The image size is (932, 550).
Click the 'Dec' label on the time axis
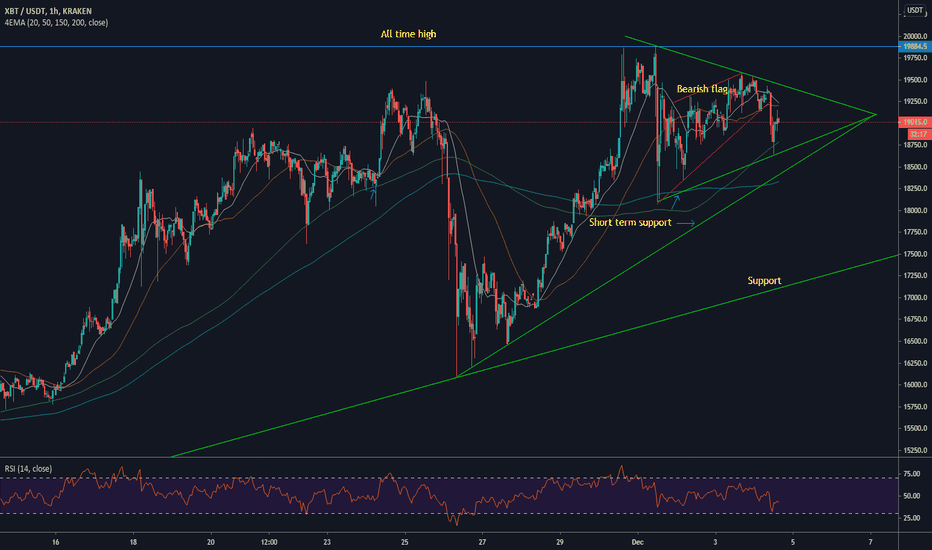(638, 542)
